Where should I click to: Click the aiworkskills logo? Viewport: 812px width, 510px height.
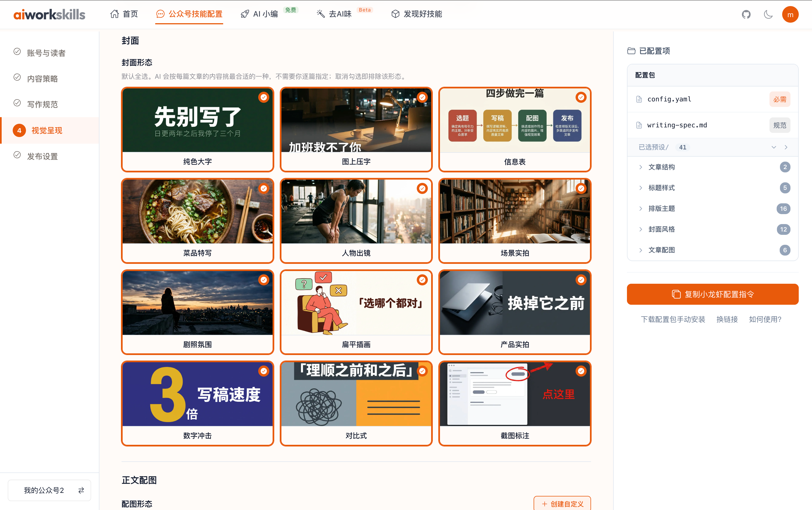coord(49,14)
